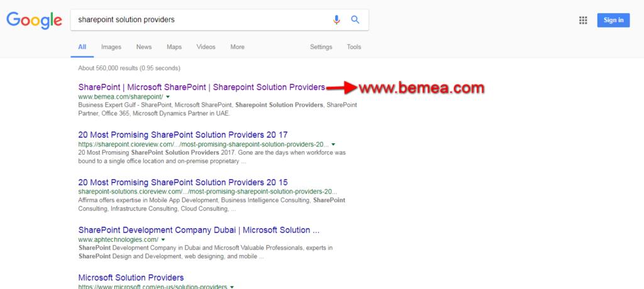This screenshot has width=644, height=289.
Task: Click the magnifying glass search icon
Action: click(355, 20)
